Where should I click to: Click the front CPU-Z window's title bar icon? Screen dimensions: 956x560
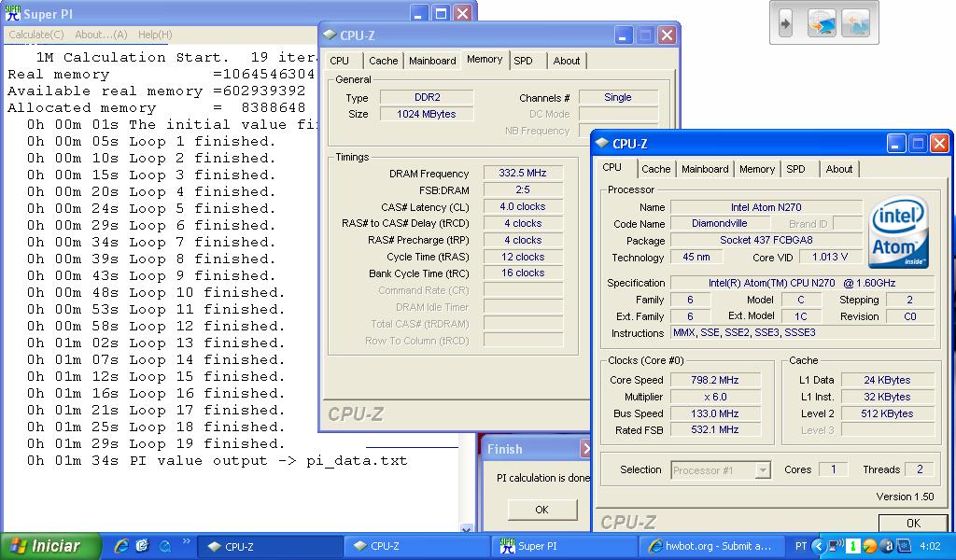tap(602, 143)
